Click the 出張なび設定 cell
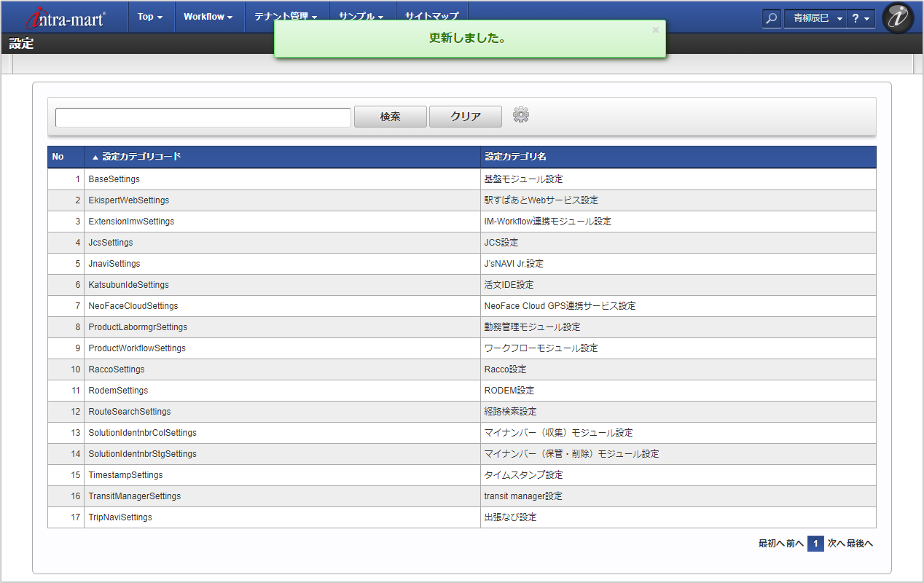Screen dimensions: 924x583 tap(678, 517)
